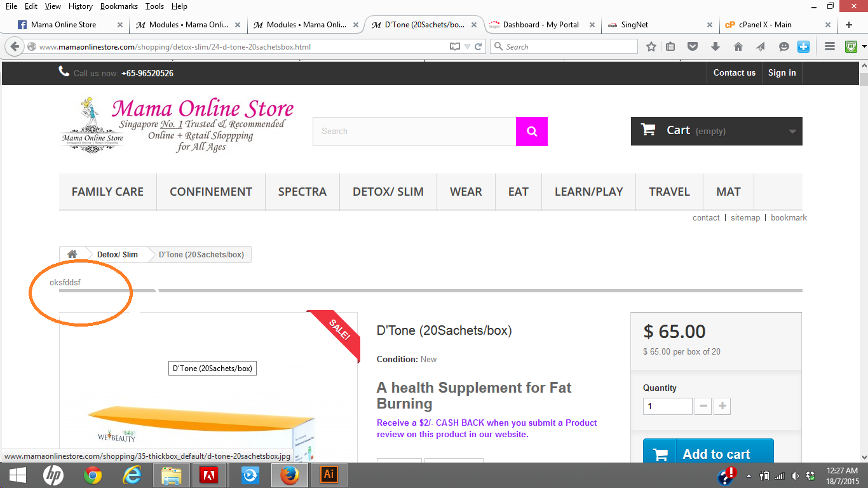The width and height of the screenshot is (868, 488).
Task: Open File Explorer from taskbar
Action: [x=172, y=475]
